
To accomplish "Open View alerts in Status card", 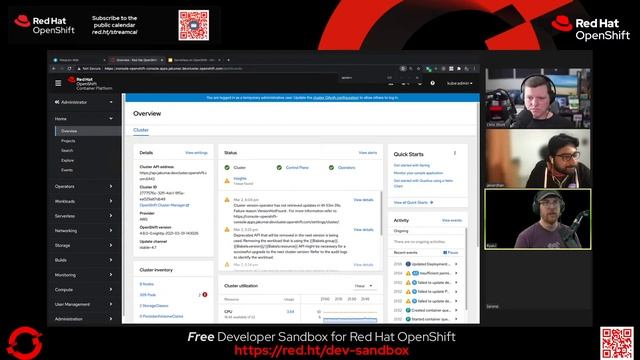I will [368, 153].
